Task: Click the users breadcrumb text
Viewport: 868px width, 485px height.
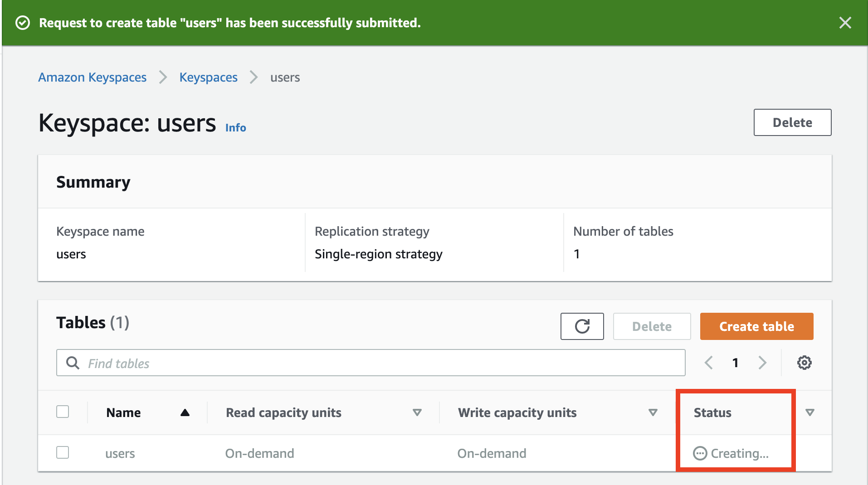Action: (x=285, y=78)
